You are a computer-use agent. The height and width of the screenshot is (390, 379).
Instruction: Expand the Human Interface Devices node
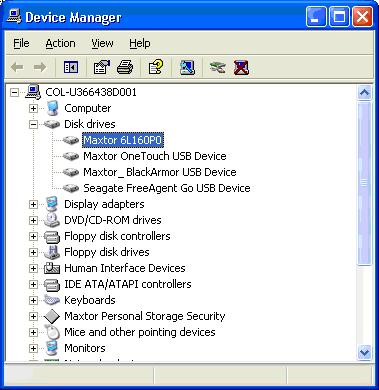coord(33,268)
